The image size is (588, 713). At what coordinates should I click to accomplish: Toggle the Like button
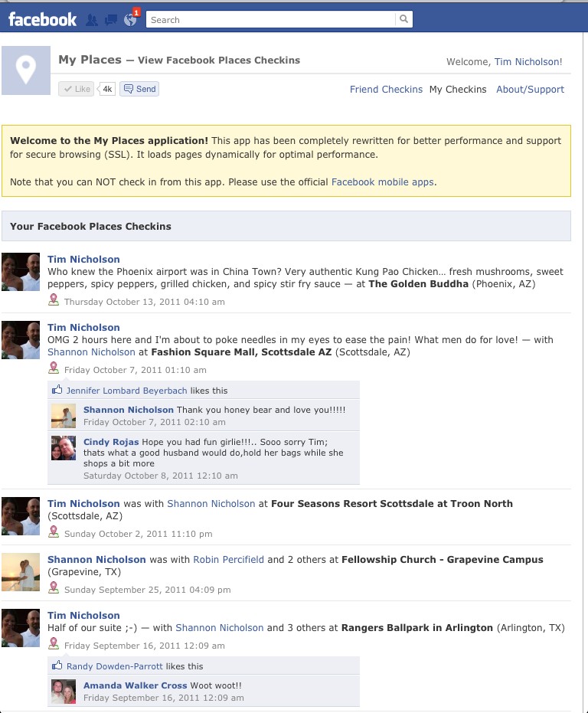[76, 89]
